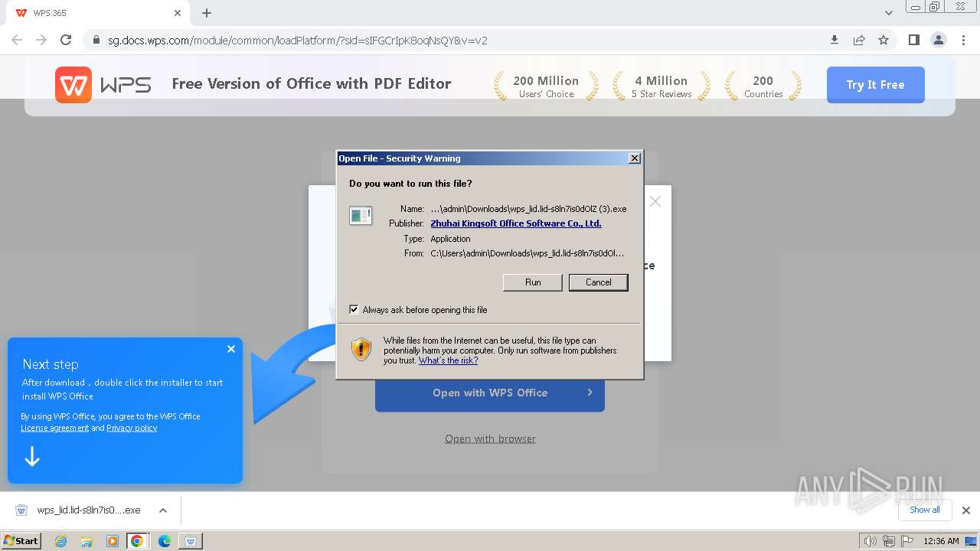Close the Next step blue tooltip

[x=230, y=349]
